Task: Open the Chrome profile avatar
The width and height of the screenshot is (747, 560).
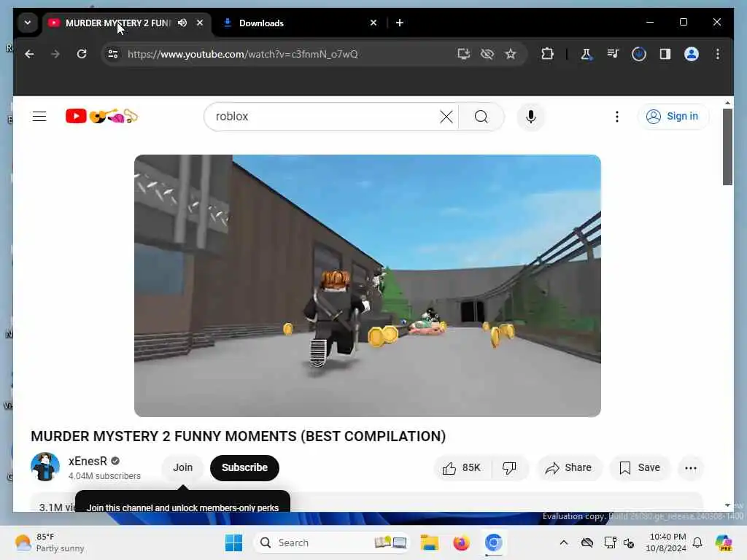Action: 692,54
